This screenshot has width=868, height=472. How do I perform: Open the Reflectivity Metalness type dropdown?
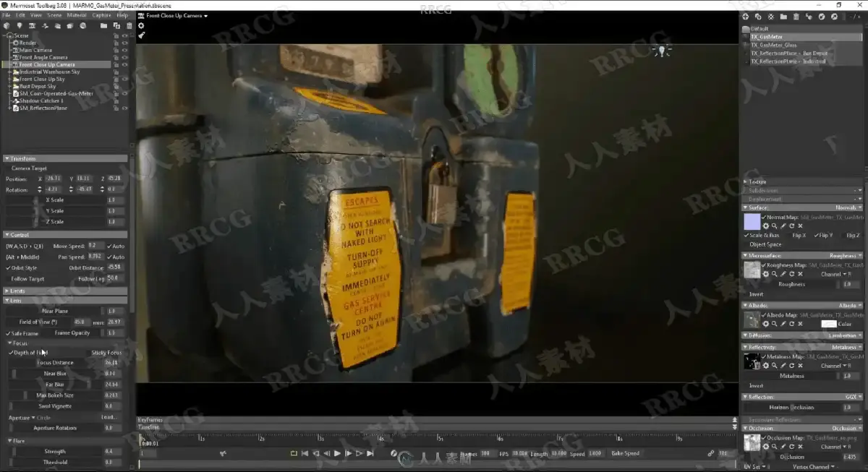coord(845,347)
